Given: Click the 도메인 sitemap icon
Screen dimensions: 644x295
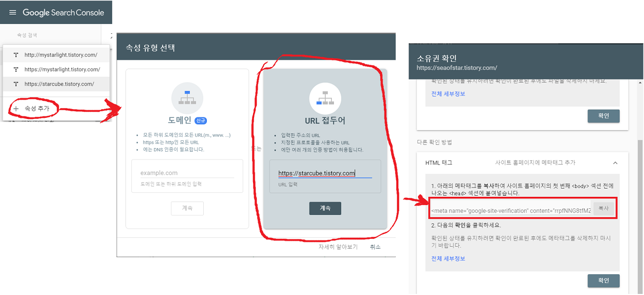Looking at the screenshot, I should (187, 98).
